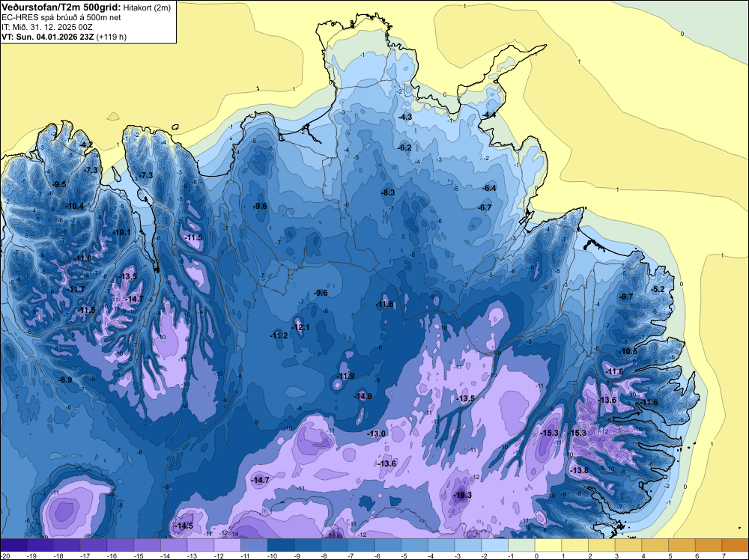Click the legend swatch between 4 and 5

[655, 545]
